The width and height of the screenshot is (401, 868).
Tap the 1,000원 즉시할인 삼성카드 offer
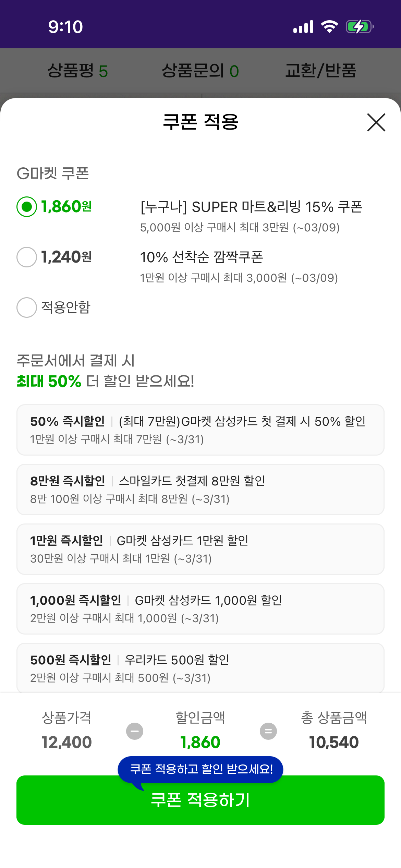point(200,609)
